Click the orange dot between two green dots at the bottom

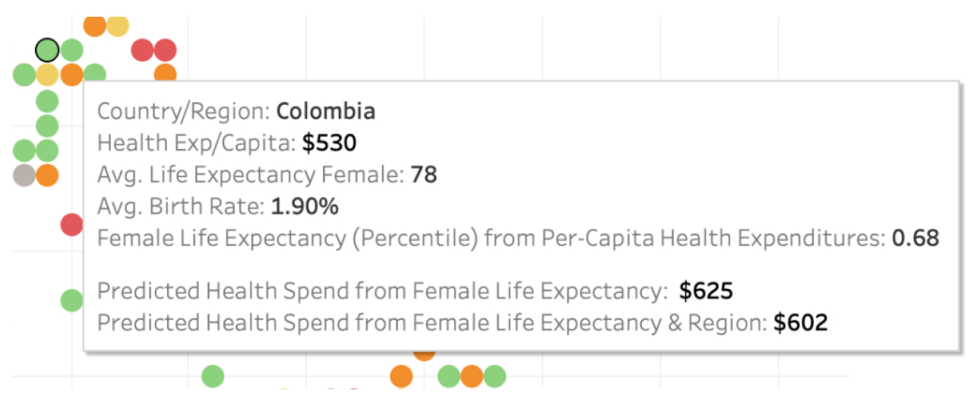(472, 376)
